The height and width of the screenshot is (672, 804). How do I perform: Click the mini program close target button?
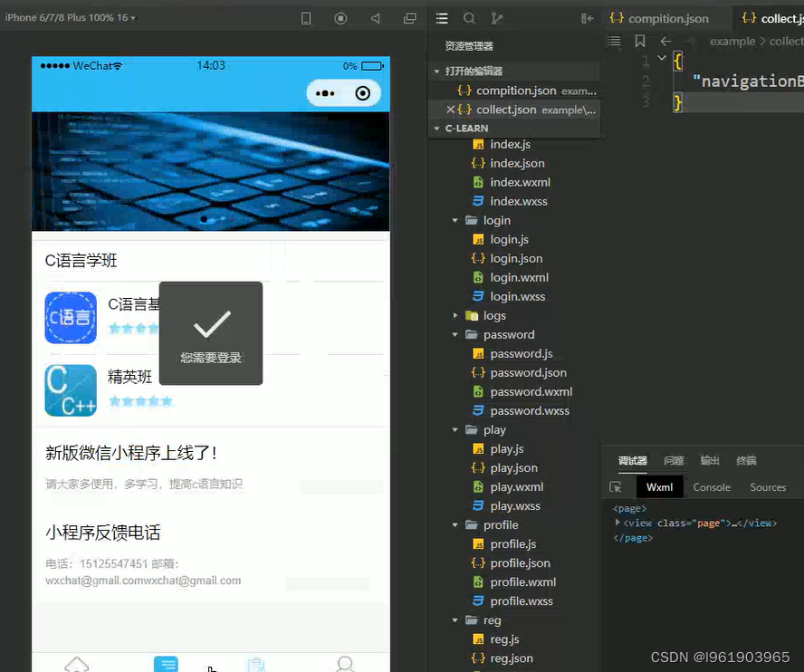tap(362, 93)
